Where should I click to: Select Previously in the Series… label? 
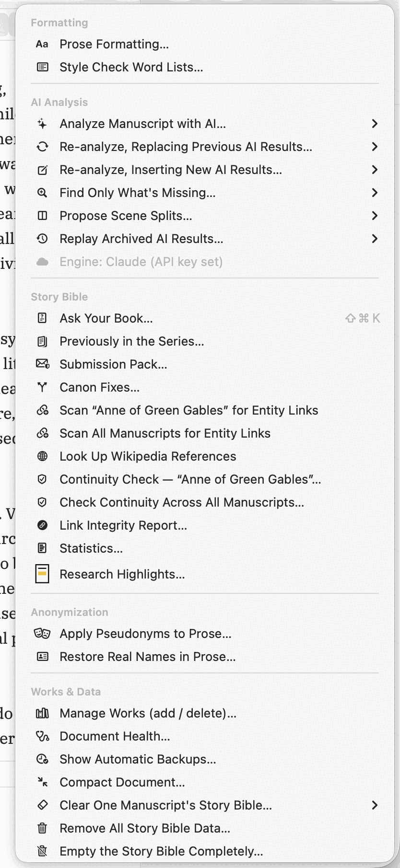click(132, 341)
